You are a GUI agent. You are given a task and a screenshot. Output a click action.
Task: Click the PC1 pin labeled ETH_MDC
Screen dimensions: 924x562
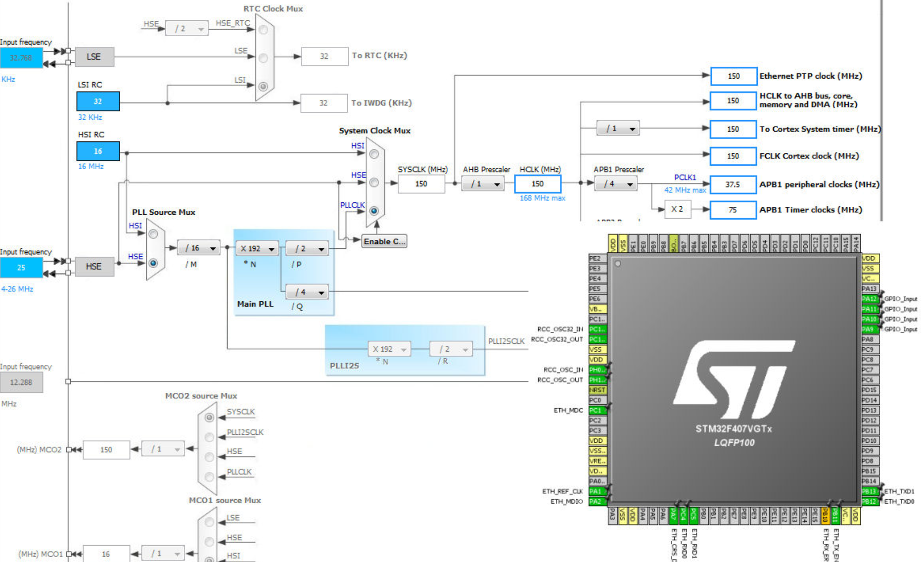[x=597, y=410]
